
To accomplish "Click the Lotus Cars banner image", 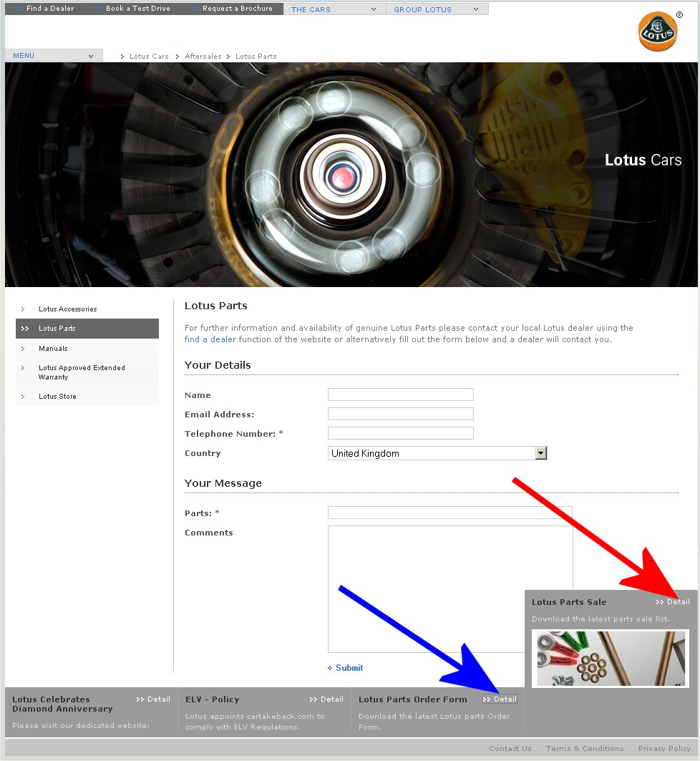I will click(x=351, y=174).
